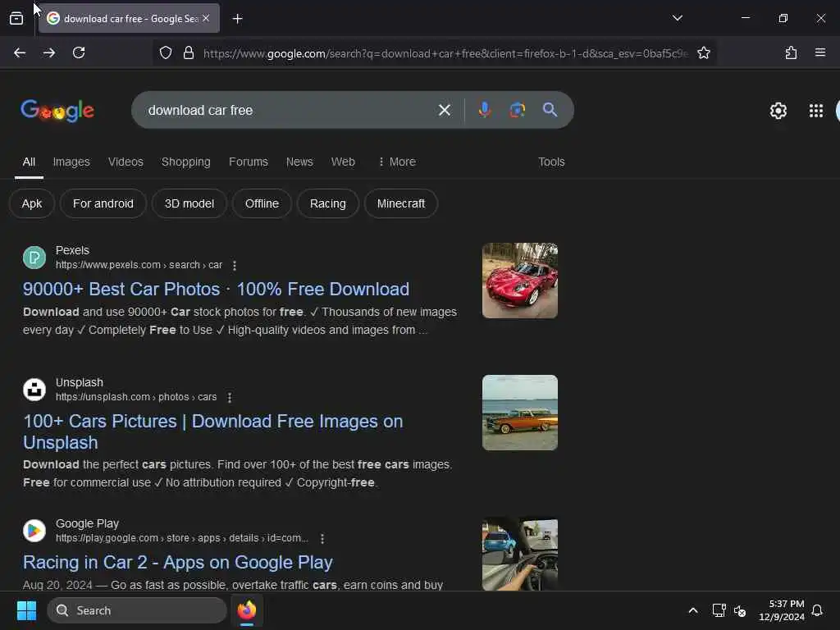Go to Google homepage via logo
This screenshot has width=840, height=630.
pyautogui.click(x=57, y=111)
